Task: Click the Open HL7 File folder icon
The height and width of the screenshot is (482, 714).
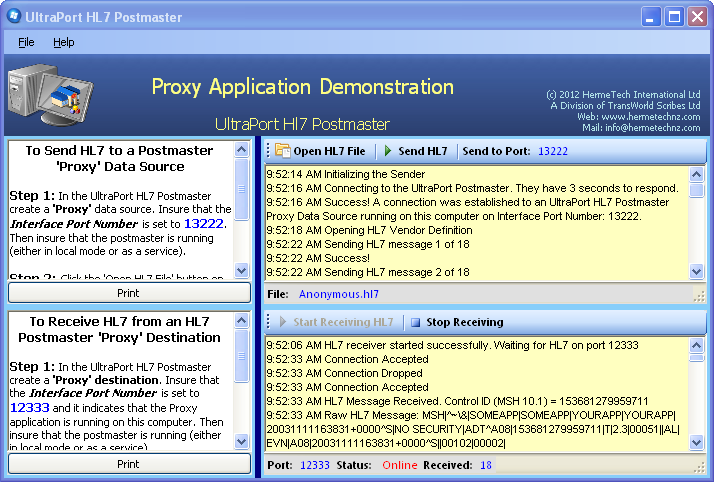Action: (x=282, y=151)
